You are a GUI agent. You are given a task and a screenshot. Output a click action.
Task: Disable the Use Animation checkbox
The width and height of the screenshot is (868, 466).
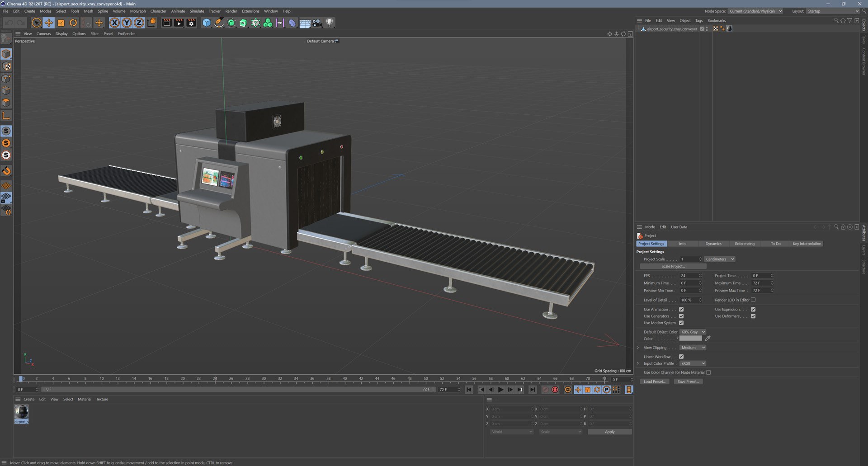pos(681,310)
